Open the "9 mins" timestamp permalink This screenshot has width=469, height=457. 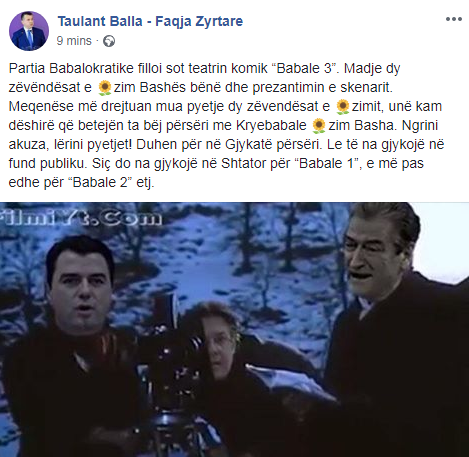click(x=74, y=41)
